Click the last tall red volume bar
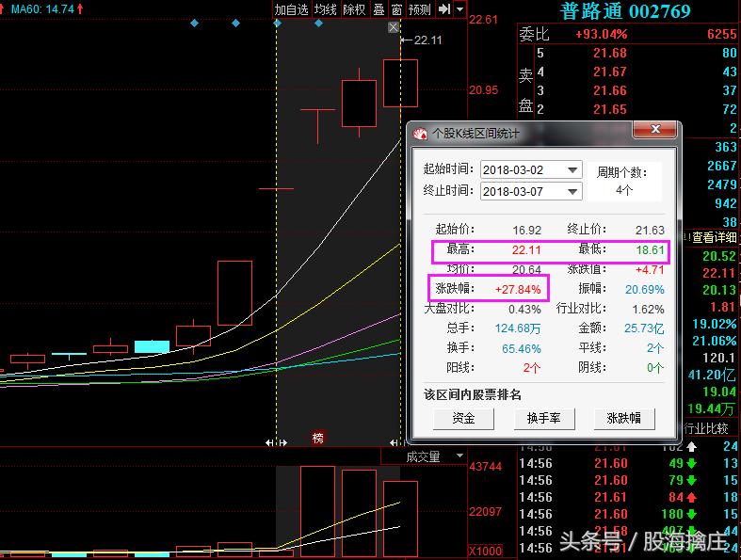The image size is (741, 560). 400,519
